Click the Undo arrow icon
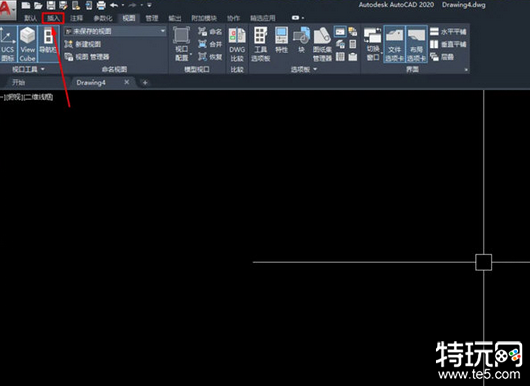Viewport: 530px width, 386px height. tap(114, 5)
